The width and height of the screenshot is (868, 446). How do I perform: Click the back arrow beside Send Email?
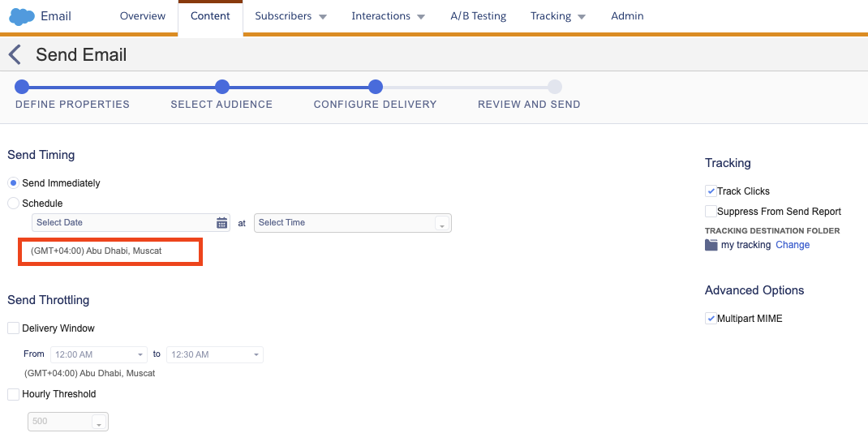(15, 55)
